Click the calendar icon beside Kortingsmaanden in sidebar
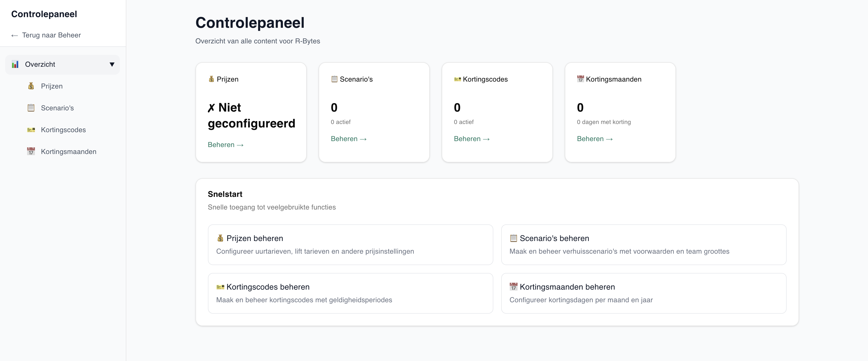The height and width of the screenshot is (361, 868). (x=31, y=151)
